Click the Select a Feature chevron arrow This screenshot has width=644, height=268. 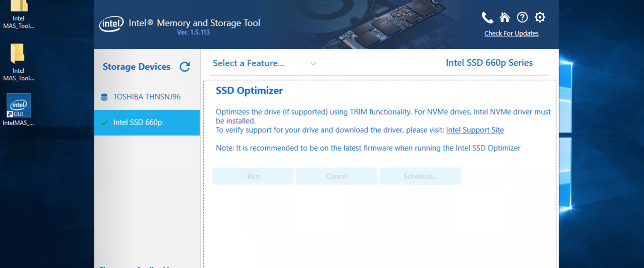tap(313, 64)
